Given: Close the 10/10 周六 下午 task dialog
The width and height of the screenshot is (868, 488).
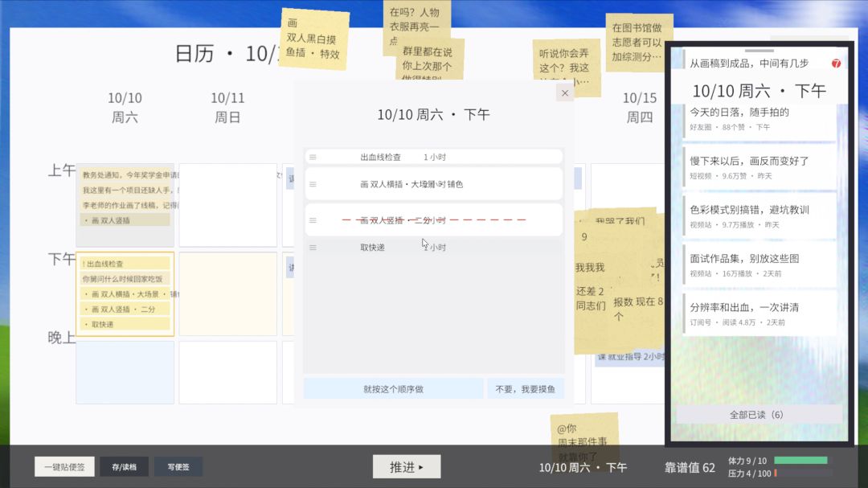Looking at the screenshot, I should coord(565,93).
